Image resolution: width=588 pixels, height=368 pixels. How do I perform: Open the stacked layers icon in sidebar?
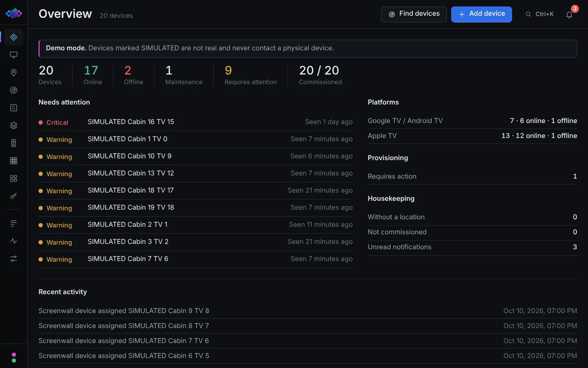pos(14,125)
